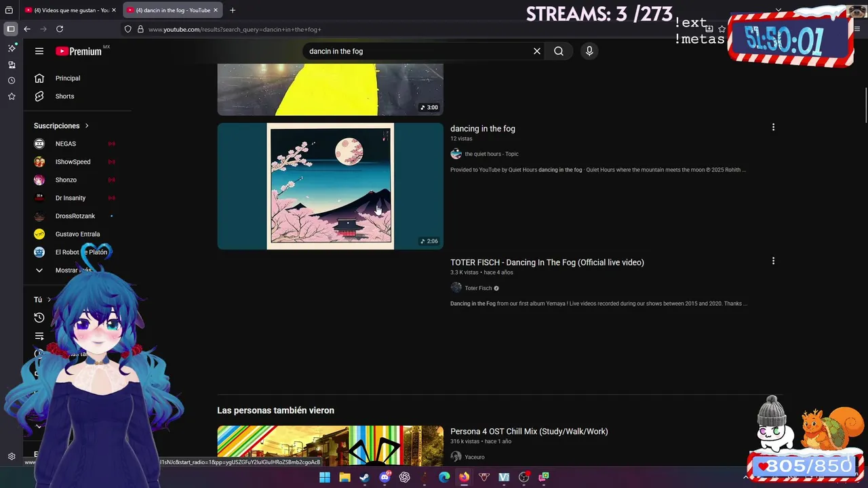Click the site security padlock icon
The height and width of the screenshot is (488, 868).
(141, 29)
